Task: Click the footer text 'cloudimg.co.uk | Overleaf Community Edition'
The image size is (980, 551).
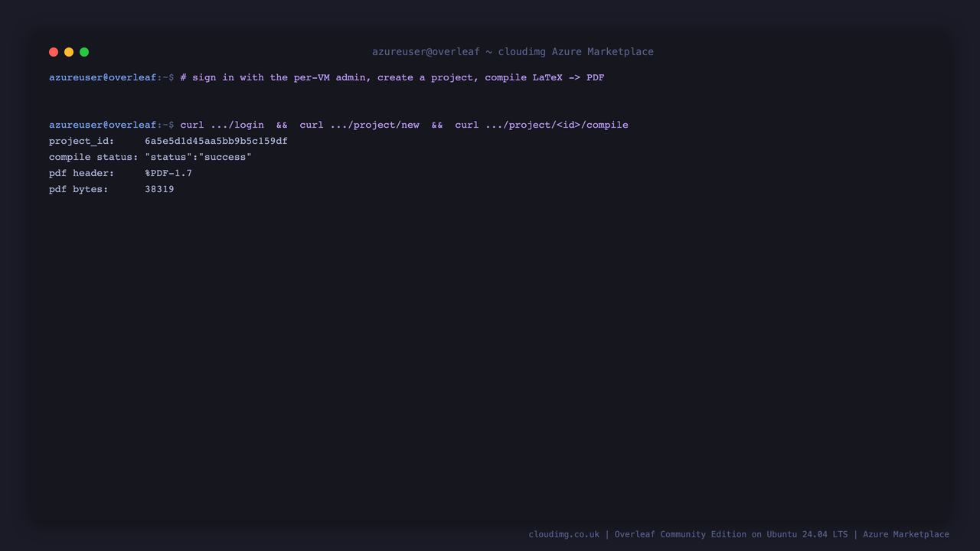Action: click(x=638, y=534)
